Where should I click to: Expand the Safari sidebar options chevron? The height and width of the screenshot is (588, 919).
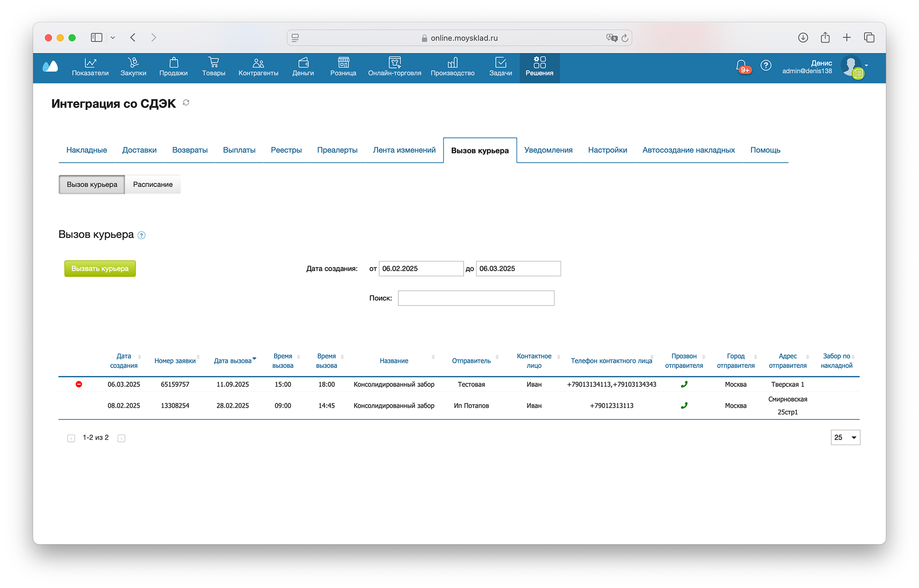[113, 38]
